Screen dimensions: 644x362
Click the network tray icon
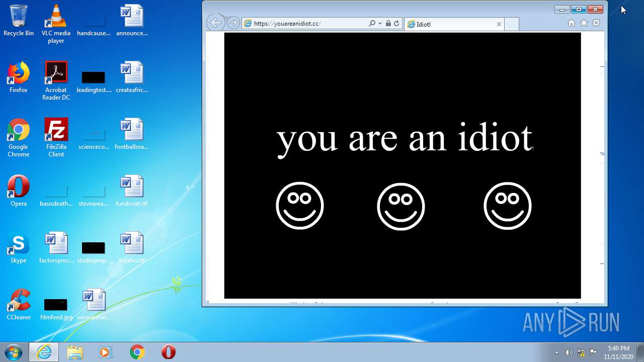[581, 352]
